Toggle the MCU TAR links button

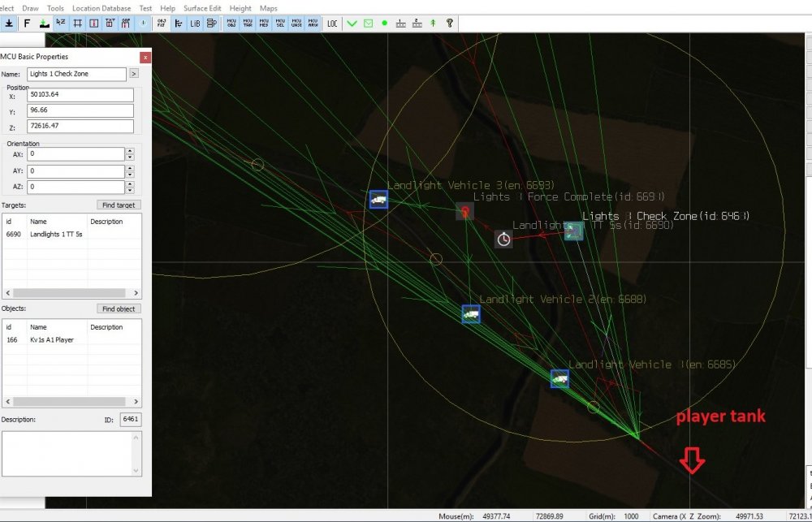(x=248, y=24)
